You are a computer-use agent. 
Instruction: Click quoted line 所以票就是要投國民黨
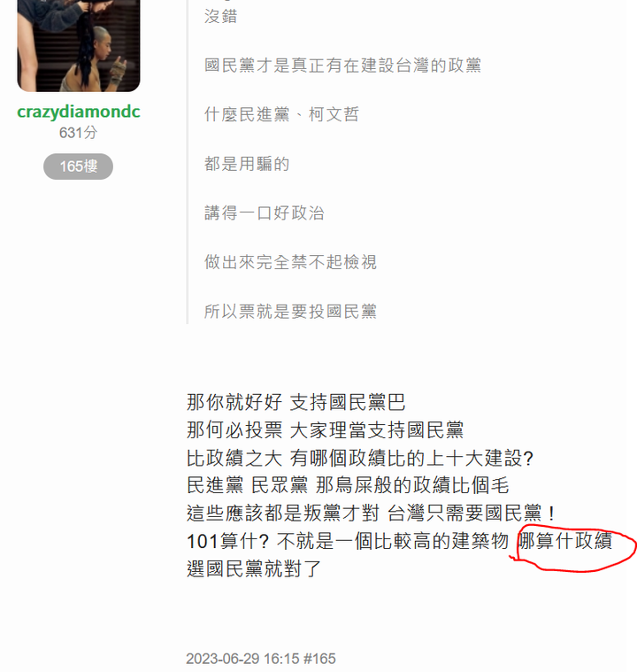tap(290, 311)
